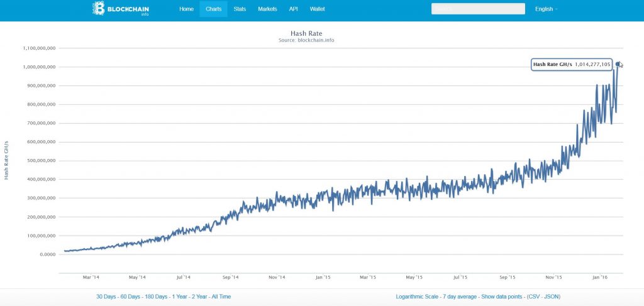Expand the English language dropdown
The height and width of the screenshot is (306, 644).
[546, 9]
